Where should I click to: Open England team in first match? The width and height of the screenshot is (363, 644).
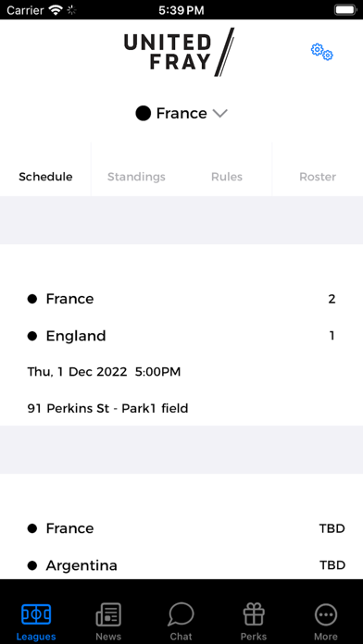(x=76, y=336)
